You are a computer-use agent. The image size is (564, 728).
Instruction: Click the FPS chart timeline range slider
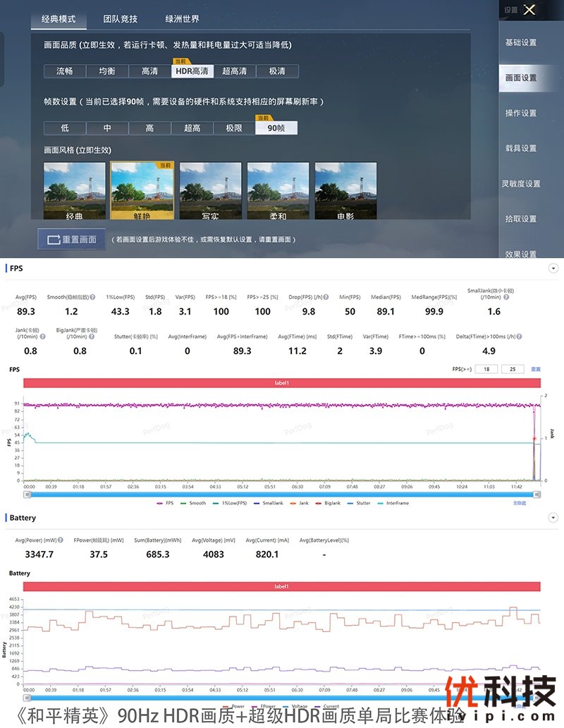(282, 495)
